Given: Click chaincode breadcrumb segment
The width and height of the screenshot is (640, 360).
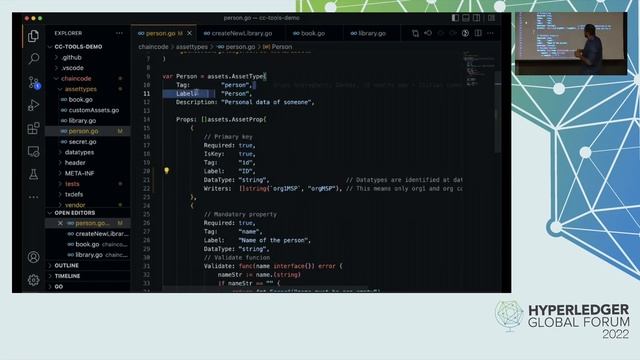Looking at the screenshot, I should (x=153, y=47).
